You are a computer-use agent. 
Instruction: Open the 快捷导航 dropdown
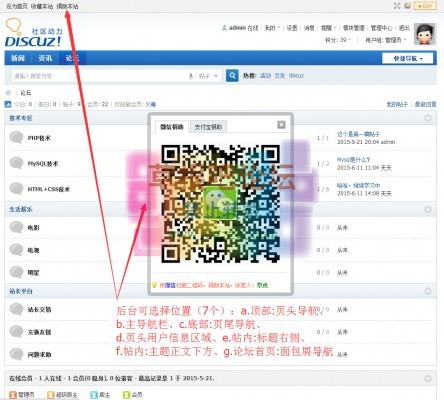(408, 58)
